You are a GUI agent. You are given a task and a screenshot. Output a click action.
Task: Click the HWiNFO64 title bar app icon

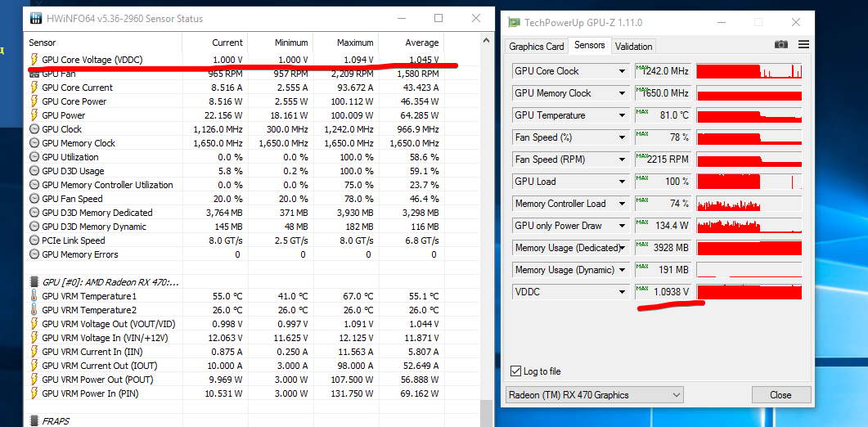36,18
